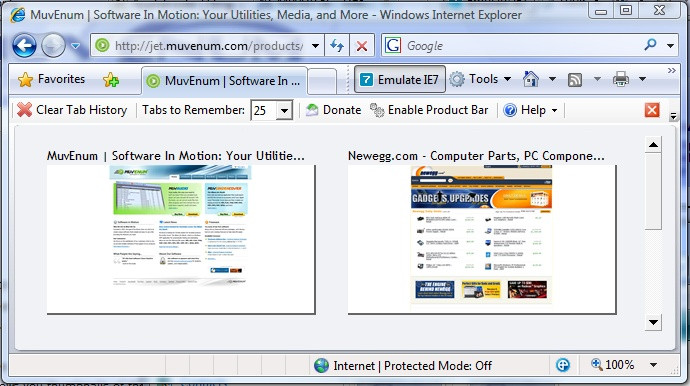This screenshot has height=386, width=690.
Task: Click the address bar URL jet.muvenum.com
Action: 209,45
